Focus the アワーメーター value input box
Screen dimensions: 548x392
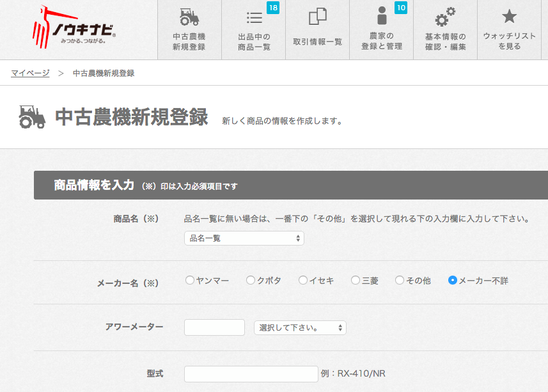point(214,327)
